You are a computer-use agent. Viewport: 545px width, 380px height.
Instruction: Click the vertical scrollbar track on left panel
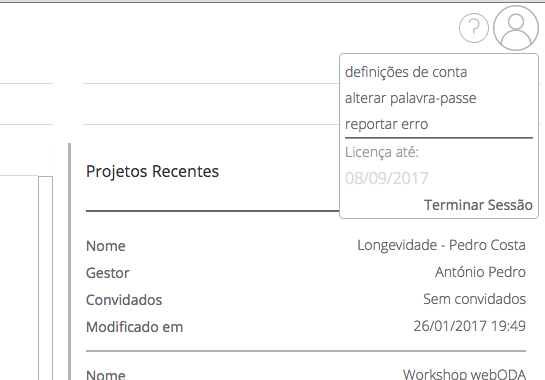click(46, 278)
